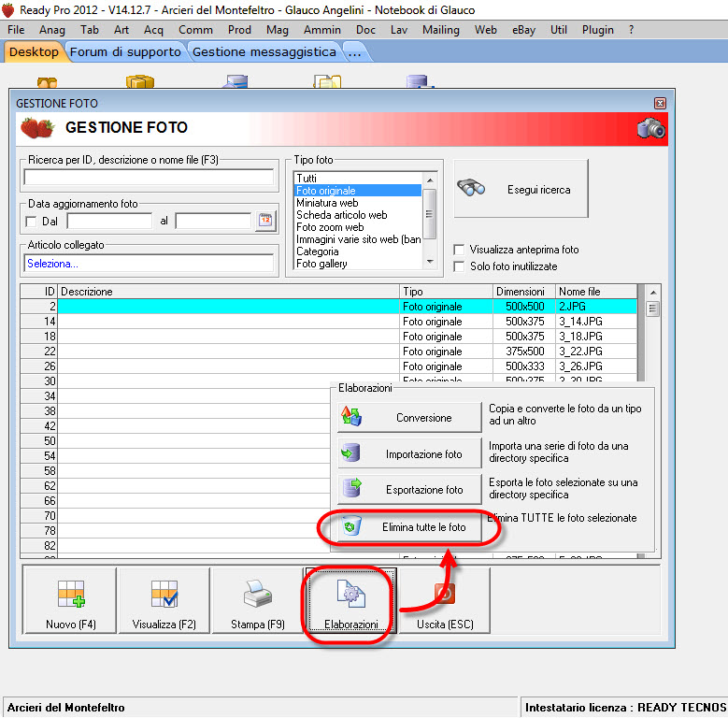Click the Conversione button

409,417
